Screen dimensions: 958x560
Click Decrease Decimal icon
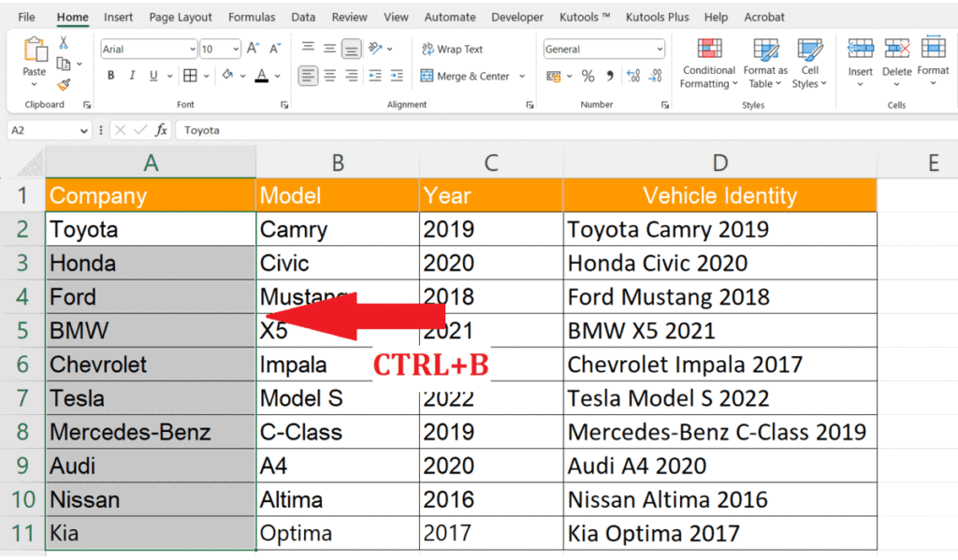[656, 76]
